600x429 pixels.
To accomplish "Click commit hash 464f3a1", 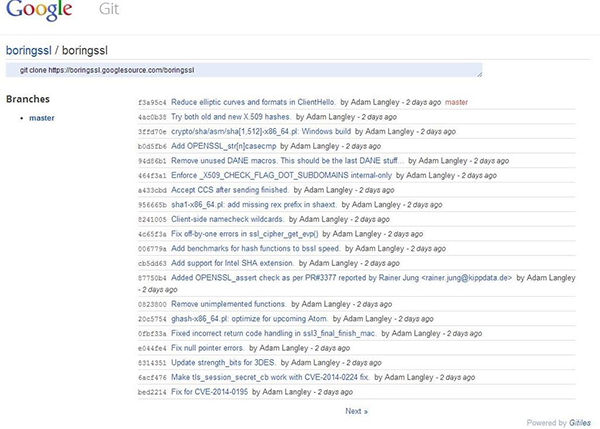I will pyautogui.click(x=152, y=176).
